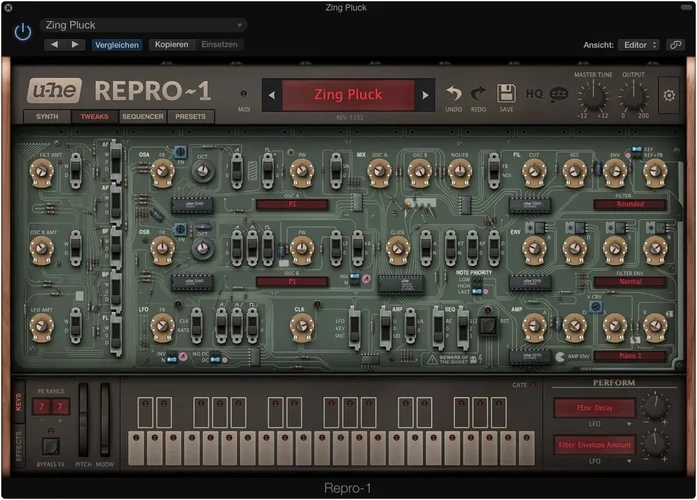Screen dimensions: 697x500
Task: Switch to the SEQUENCER tab
Action: [143, 117]
